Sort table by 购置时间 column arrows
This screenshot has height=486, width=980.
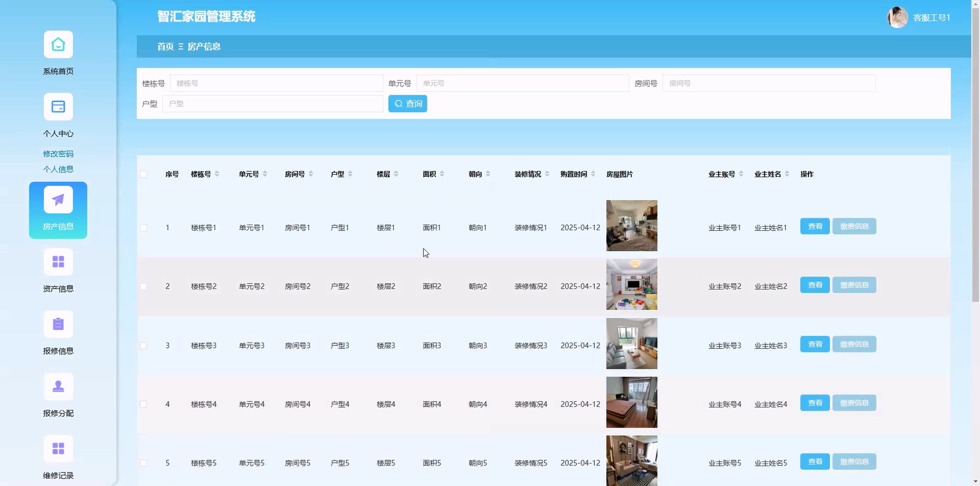tap(593, 174)
